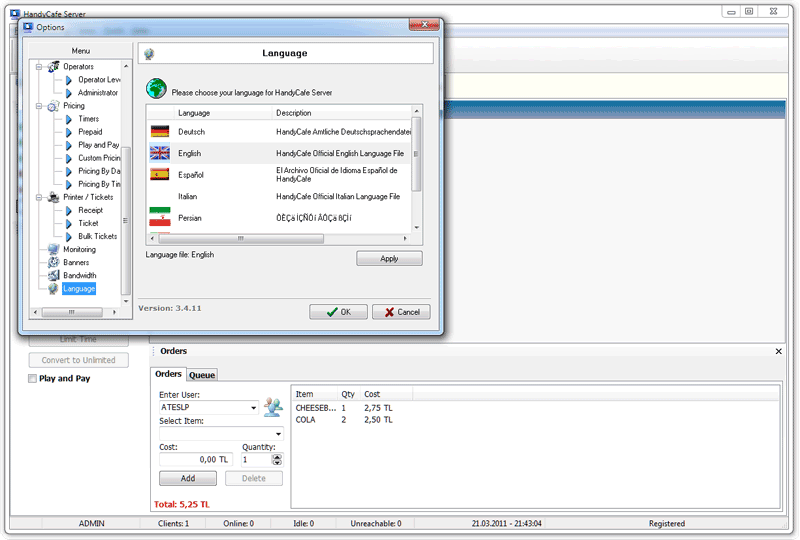This screenshot has width=800, height=540.
Task: Enable the Play and Pay checkbox
Action: pos(33,379)
